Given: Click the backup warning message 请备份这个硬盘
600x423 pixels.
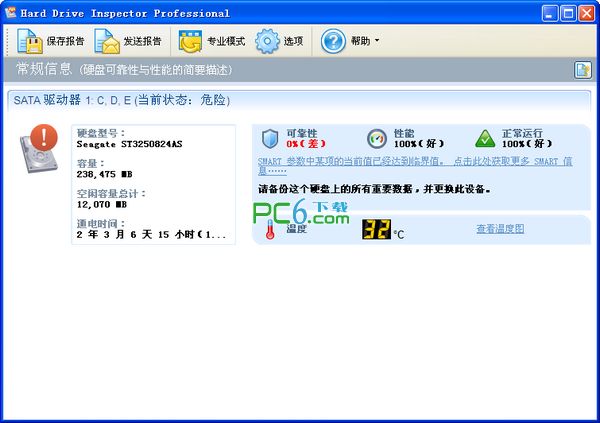Looking at the screenshot, I should tap(374, 189).
